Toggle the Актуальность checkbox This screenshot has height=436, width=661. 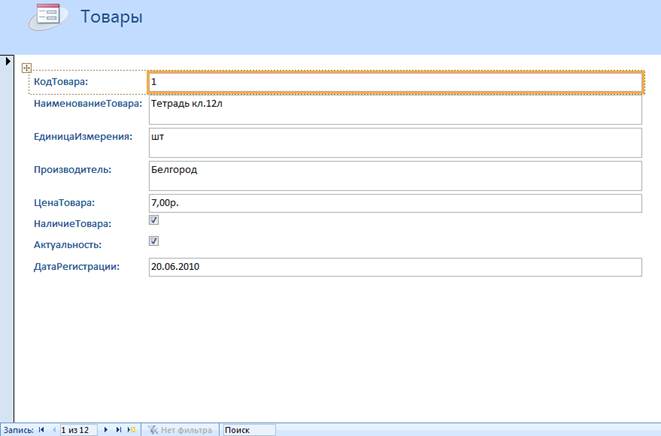point(154,241)
